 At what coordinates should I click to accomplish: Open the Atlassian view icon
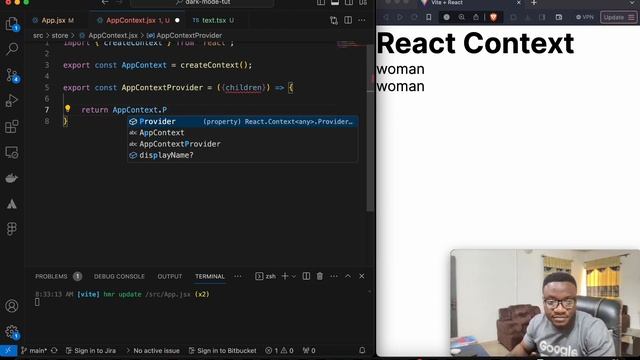tap(12, 204)
